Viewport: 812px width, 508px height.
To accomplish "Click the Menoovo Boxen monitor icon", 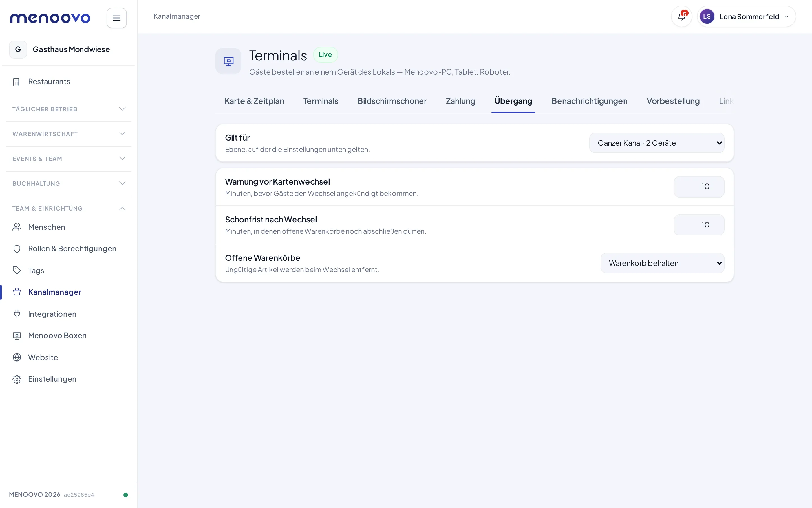I will (17, 336).
